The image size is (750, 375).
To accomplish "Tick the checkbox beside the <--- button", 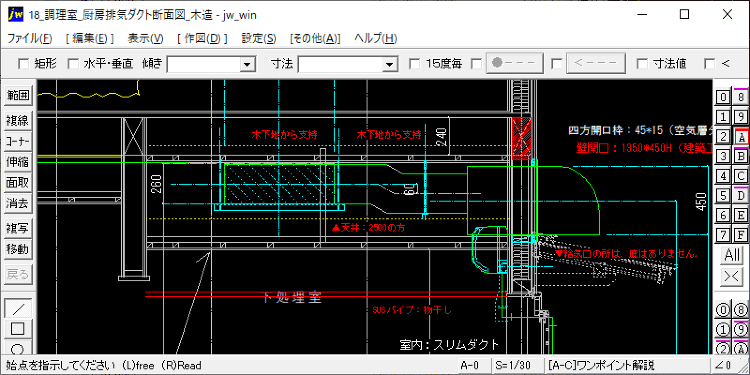I will (x=557, y=63).
